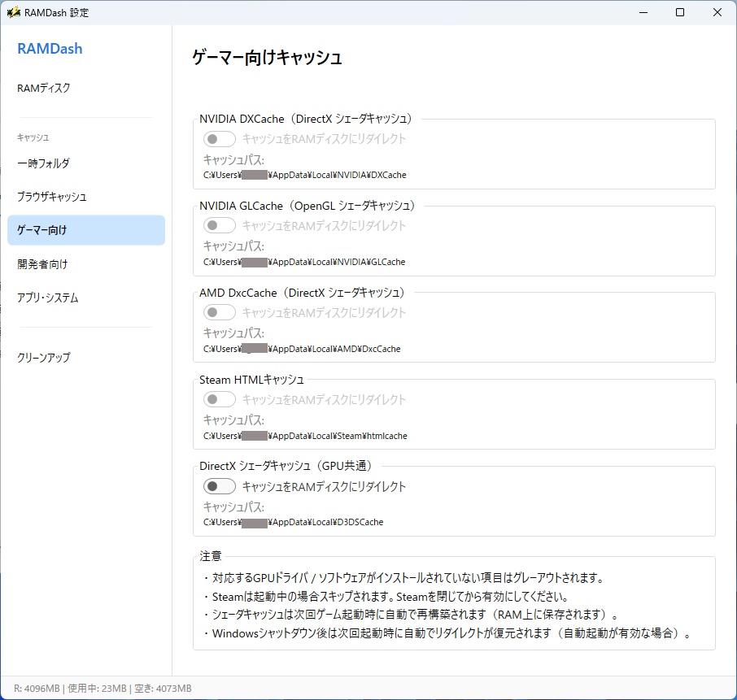Screen dimensions: 737x700
Task: Click the Steam HTMLキャッシュ group title
Action: pyautogui.click(x=251, y=380)
